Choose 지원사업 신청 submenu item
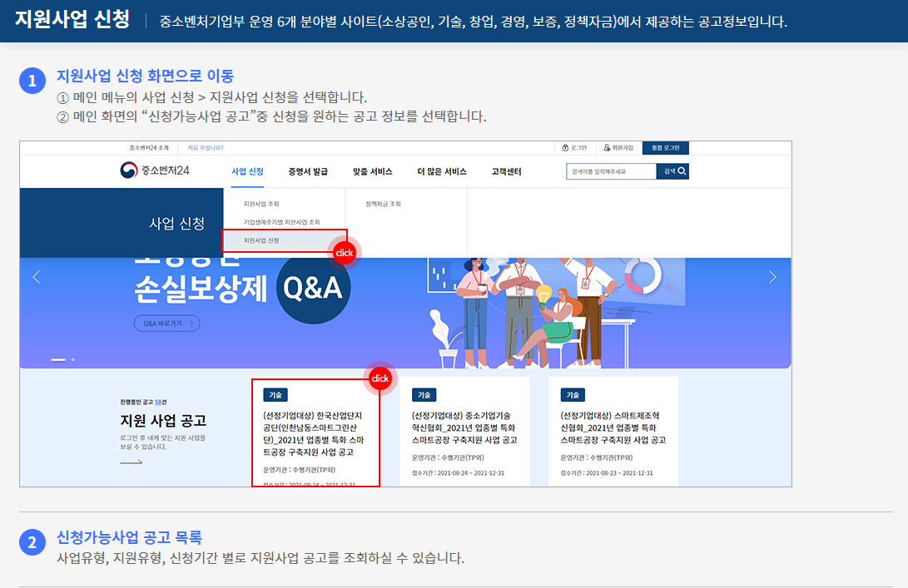The width and height of the screenshot is (908, 588). pyautogui.click(x=285, y=240)
